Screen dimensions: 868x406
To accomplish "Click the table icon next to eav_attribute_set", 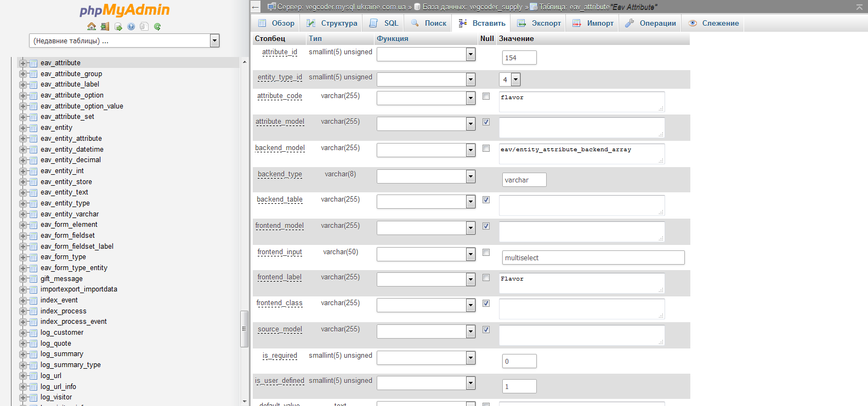I will pyautogui.click(x=33, y=117).
